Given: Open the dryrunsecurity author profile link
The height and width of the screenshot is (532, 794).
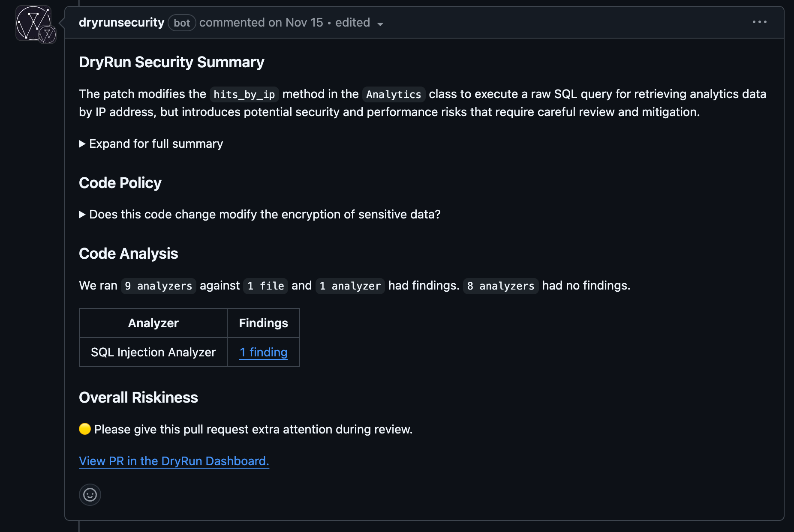Looking at the screenshot, I should (121, 22).
